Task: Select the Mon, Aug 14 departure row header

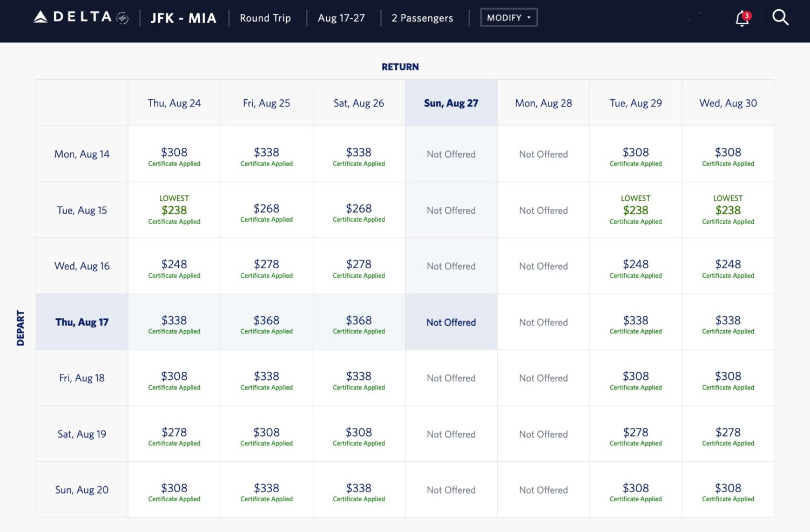Action: [x=82, y=154]
